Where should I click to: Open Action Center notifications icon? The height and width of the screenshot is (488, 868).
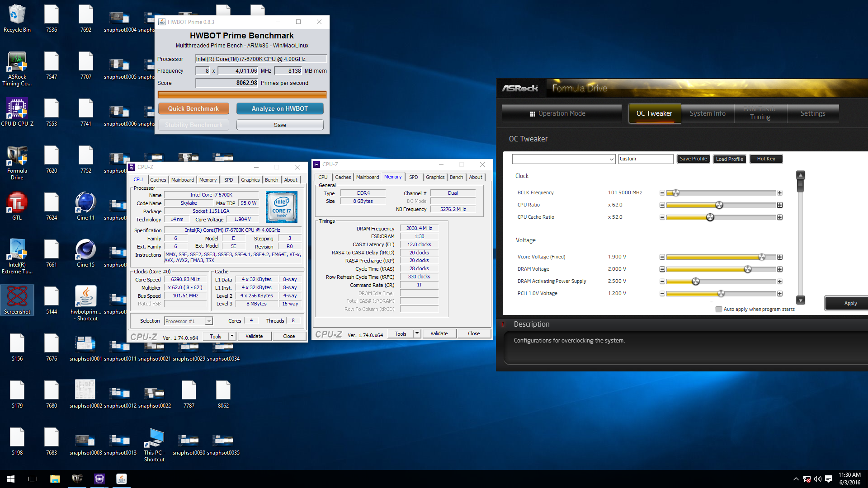[829, 479]
